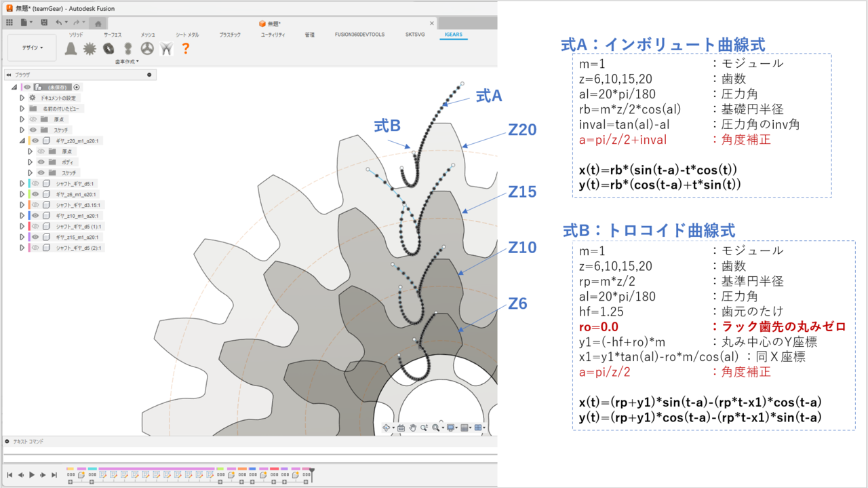This screenshot has height=488, width=868.
Task: Hide the top-level スケッチ folder
Action: 33,130
